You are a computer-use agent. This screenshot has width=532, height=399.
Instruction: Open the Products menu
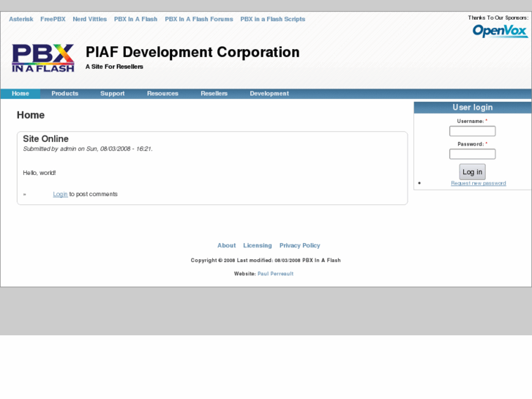click(65, 94)
